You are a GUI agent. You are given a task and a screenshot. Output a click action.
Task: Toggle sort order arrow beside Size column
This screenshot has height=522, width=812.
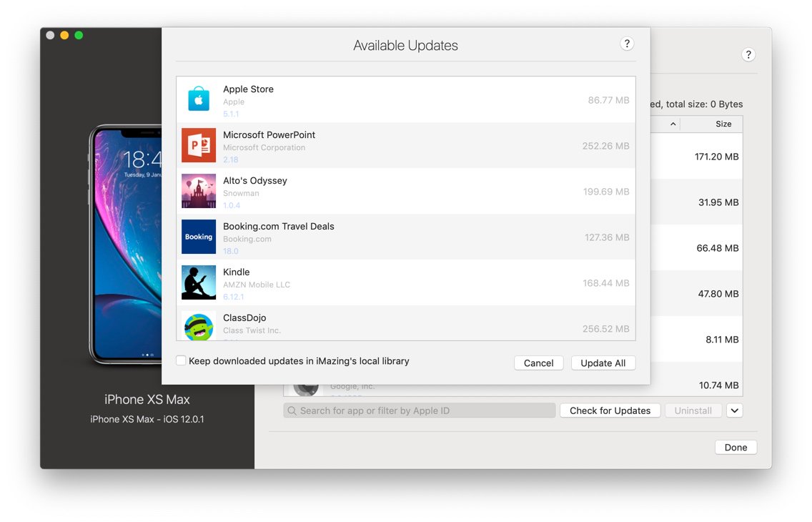[x=673, y=124]
